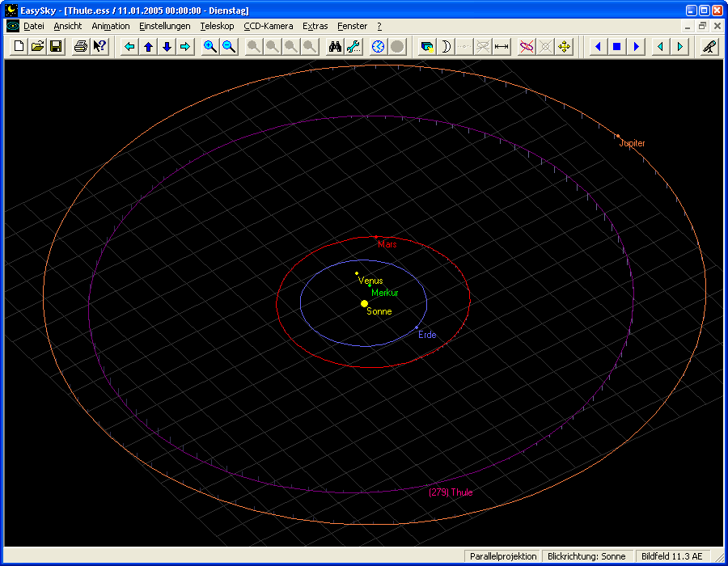
Task: Stop animation with blue square button
Action: pyautogui.click(x=616, y=47)
